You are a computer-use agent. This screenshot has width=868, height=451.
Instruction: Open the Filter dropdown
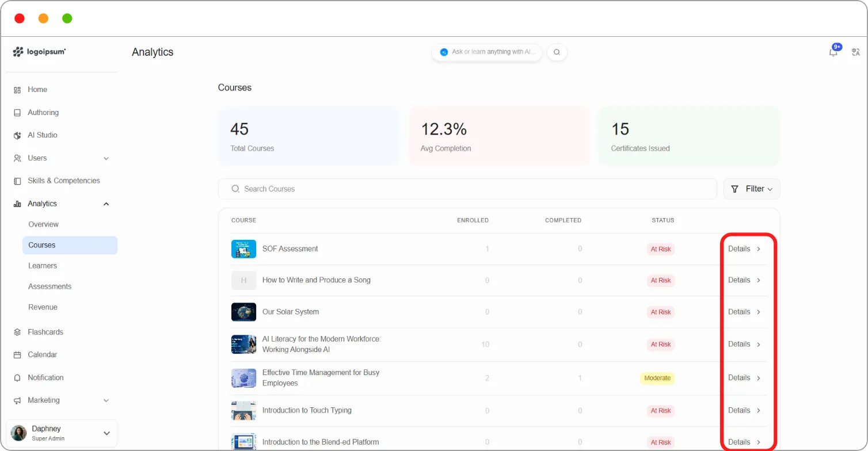752,189
